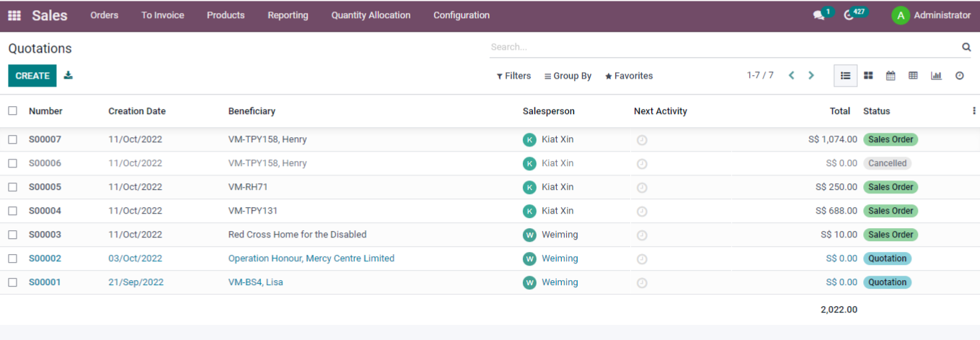Open the Reporting menu
Image resolution: width=980 pixels, height=340 pixels.
pyautogui.click(x=288, y=15)
